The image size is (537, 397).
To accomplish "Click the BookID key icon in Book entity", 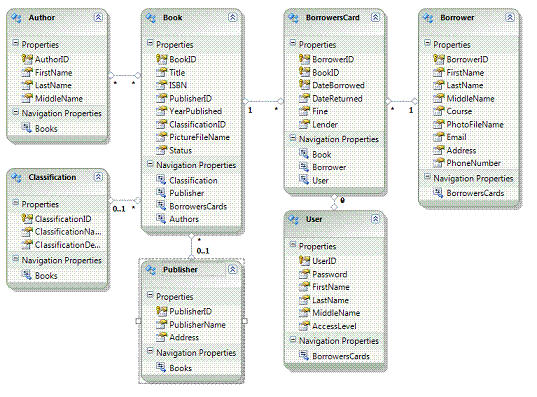I will (x=161, y=59).
